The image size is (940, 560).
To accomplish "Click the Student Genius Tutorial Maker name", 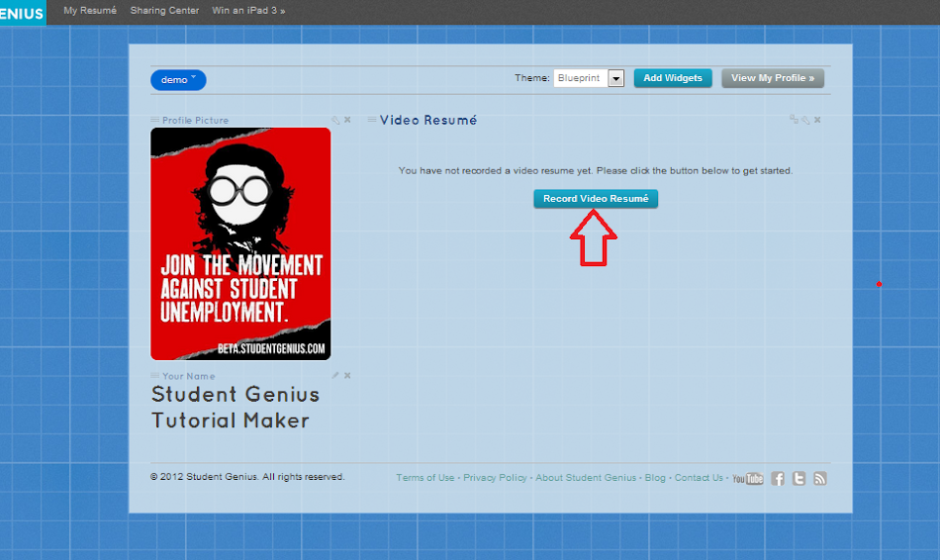I will 235,407.
